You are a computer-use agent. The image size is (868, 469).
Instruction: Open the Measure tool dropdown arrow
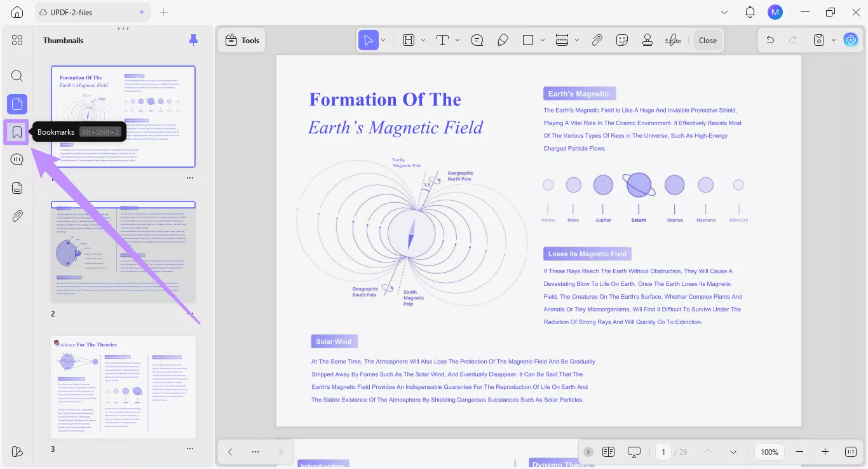(x=577, y=40)
